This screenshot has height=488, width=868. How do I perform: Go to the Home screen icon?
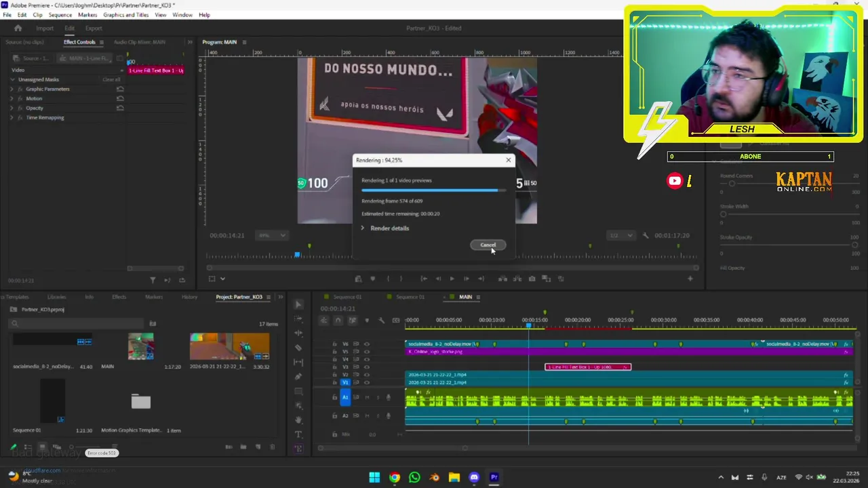(x=18, y=28)
